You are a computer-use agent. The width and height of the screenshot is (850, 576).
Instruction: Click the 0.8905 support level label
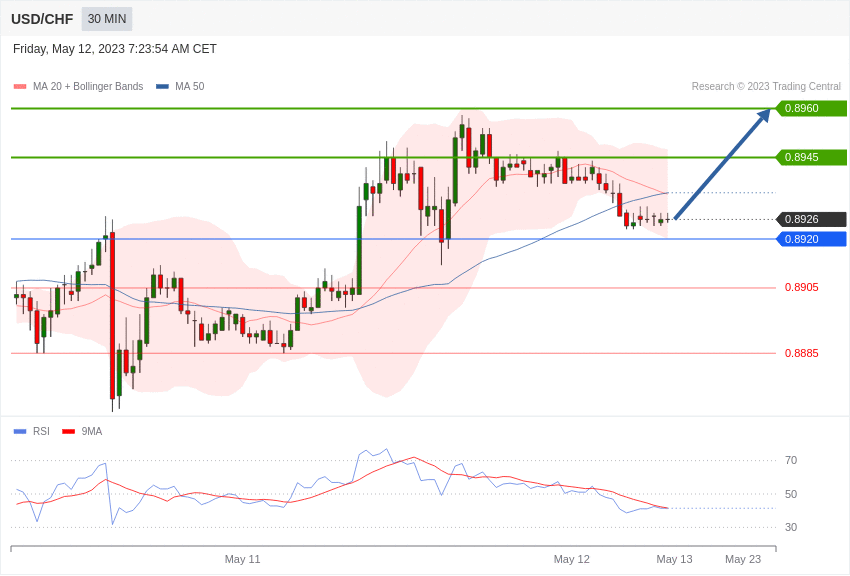click(802, 288)
